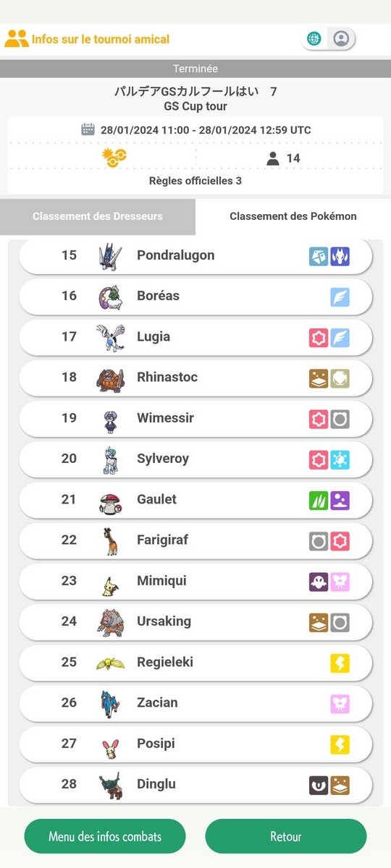Click the Mimiqui Ghost type icon
This screenshot has height=868, width=391.
click(x=319, y=581)
